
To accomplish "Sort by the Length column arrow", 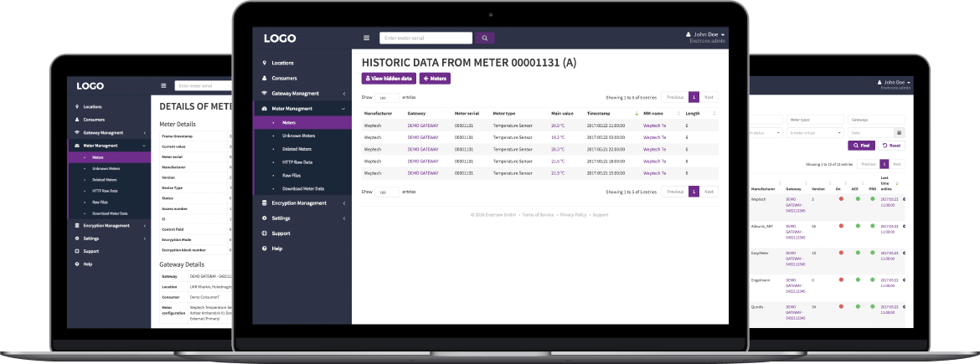I will pyautogui.click(x=714, y=114).
